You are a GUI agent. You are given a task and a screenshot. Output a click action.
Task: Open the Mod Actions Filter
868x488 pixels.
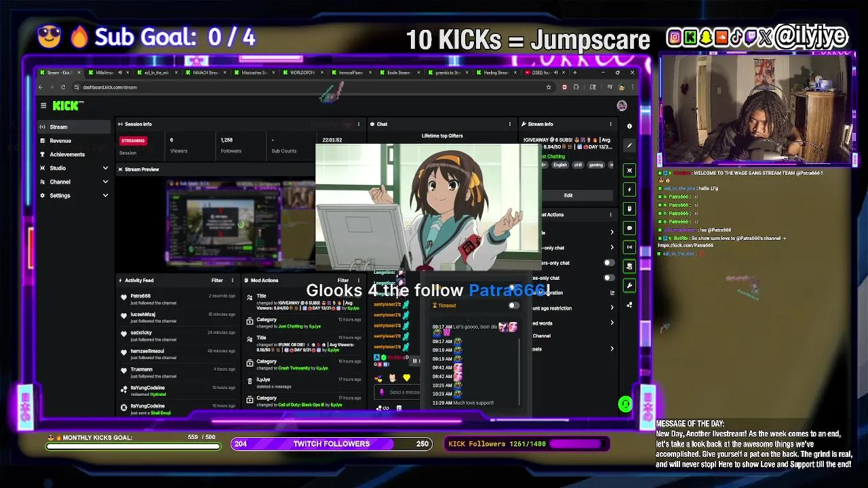343,280
